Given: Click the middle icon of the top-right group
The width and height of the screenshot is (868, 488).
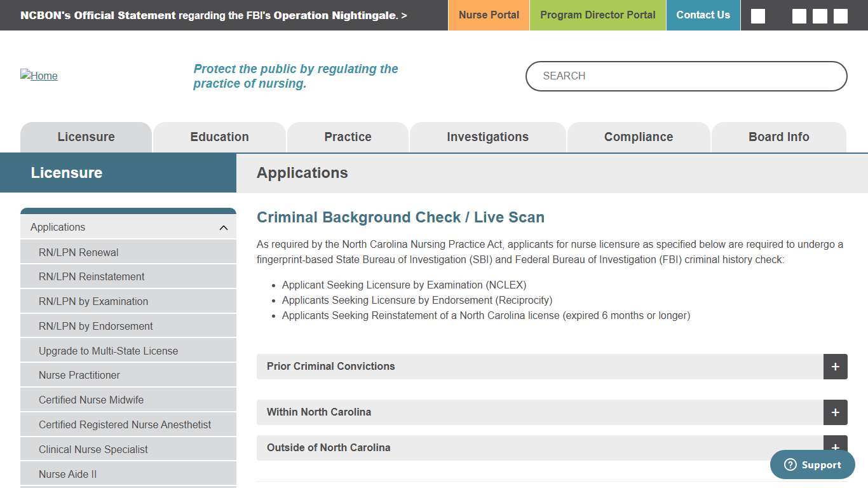Looking at the screenshot, I should point(820,15).
